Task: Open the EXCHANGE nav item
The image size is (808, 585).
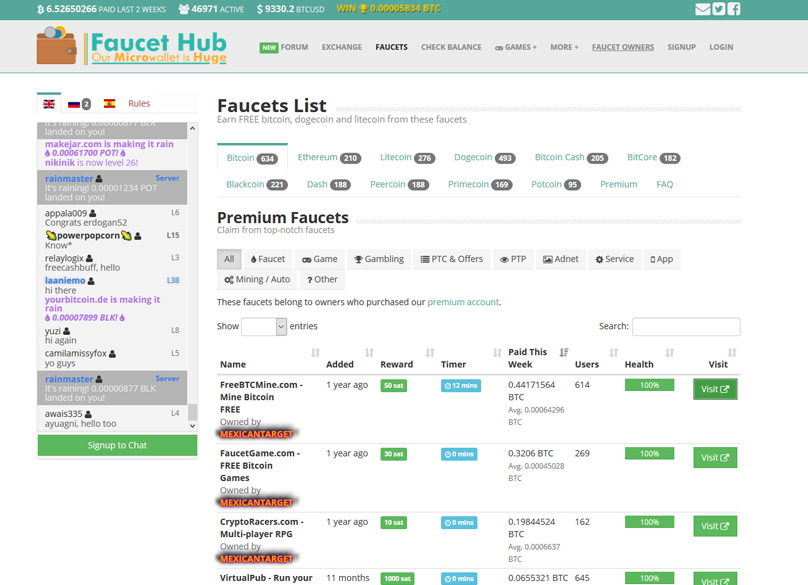Action: [342, 47]
